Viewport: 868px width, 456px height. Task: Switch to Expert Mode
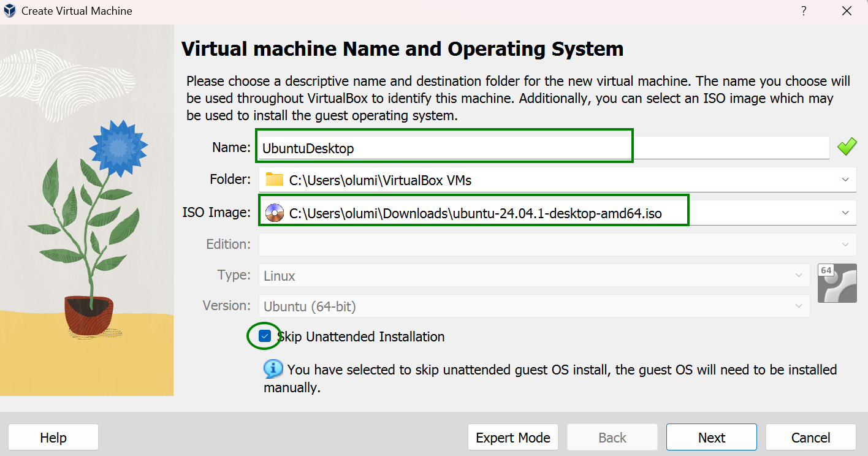tap(513, 438)
